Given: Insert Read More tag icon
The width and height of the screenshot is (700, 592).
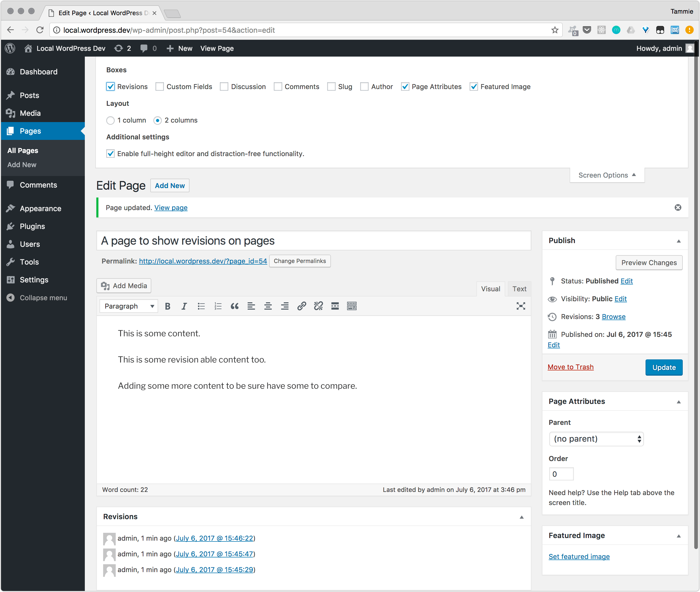Looking at the screenshot, I should click(335, 306).
